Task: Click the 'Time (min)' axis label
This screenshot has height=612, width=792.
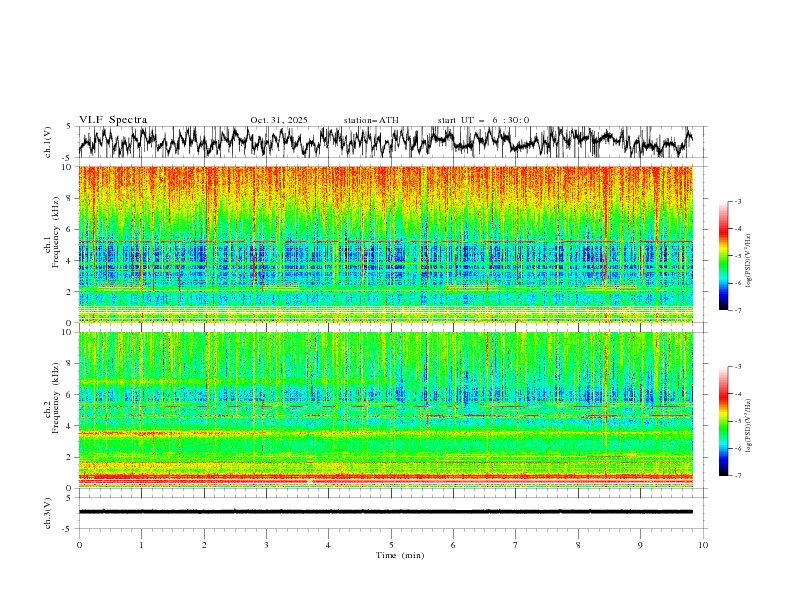Action: pos(400,555)
